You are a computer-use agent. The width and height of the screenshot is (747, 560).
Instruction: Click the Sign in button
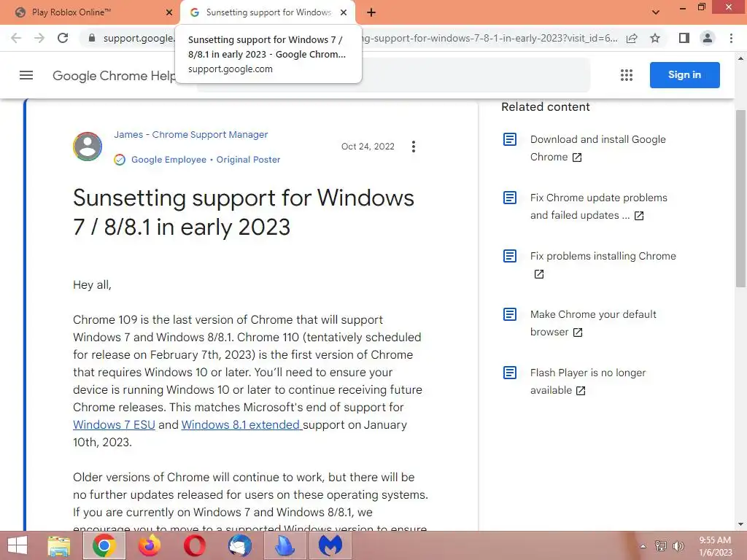pos(684,75)
